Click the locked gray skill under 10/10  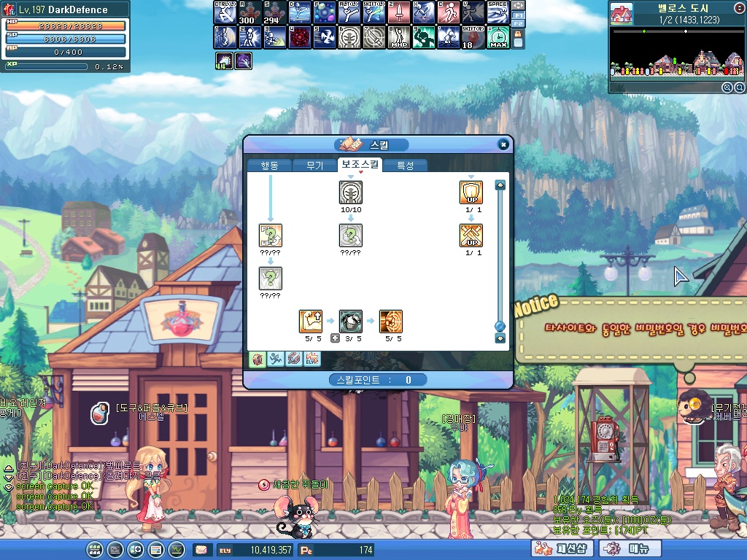[x=351, y=236]
